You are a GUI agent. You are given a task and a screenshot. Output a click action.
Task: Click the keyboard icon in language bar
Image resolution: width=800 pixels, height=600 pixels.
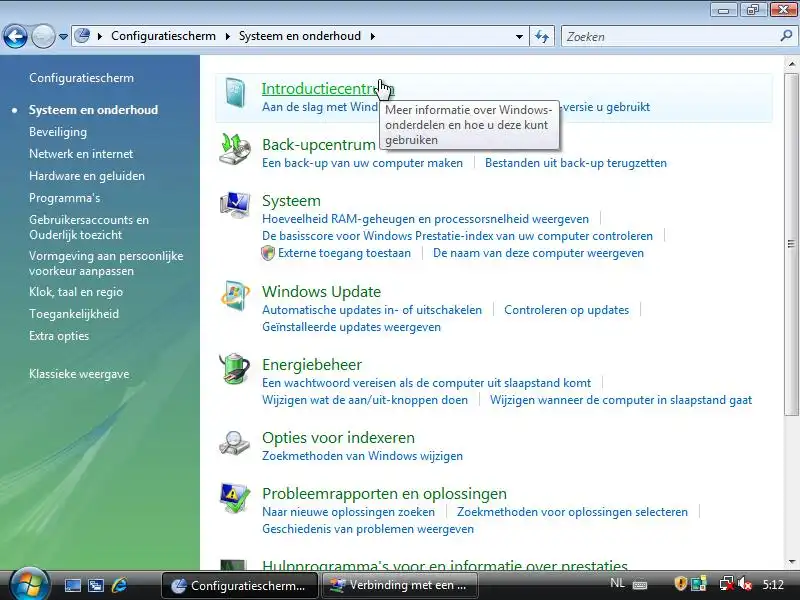click(x=640, y=585)
